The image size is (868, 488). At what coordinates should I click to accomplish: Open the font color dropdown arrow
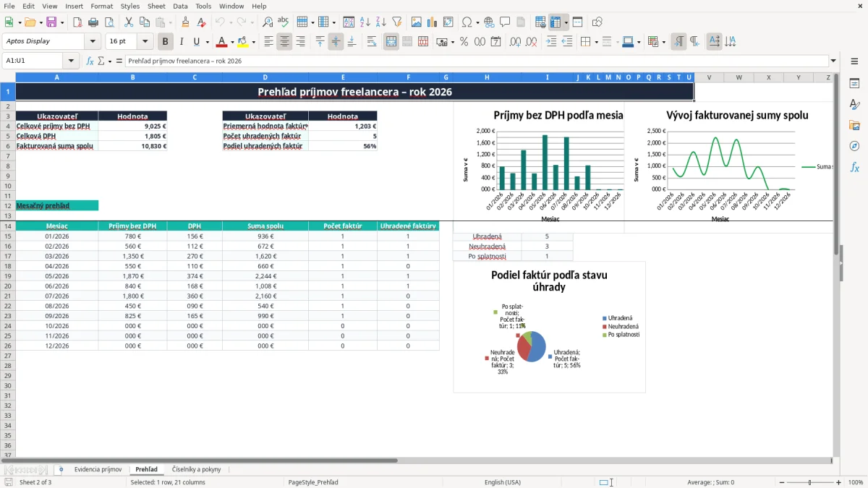click(x=231, y=42)
